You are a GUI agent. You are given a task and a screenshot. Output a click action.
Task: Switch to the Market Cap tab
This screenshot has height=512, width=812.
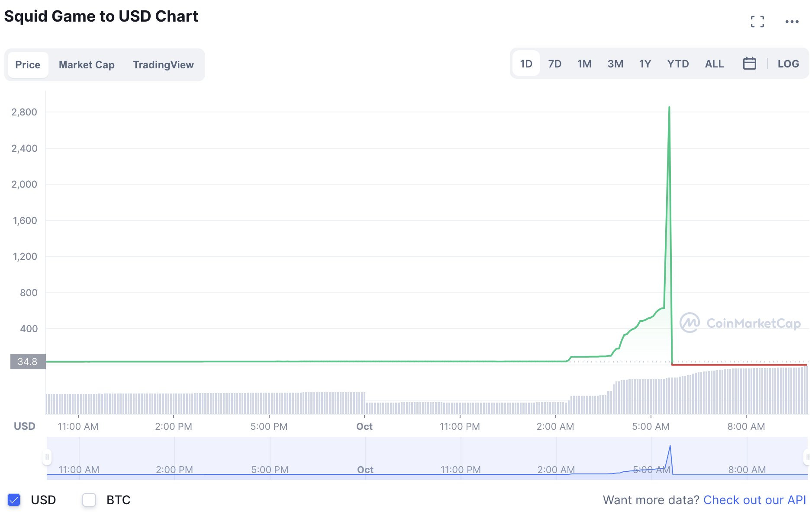coord(86,64)
